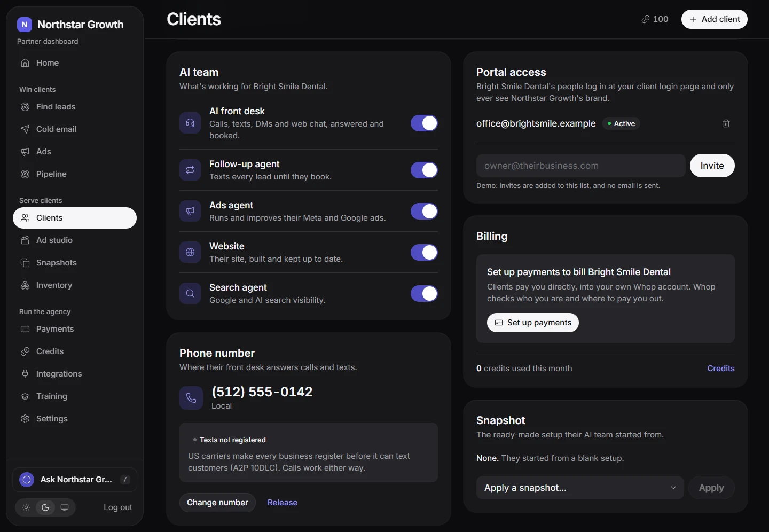Click the "Texts not registered" status
769x532 pixels.
pos(229,440)
